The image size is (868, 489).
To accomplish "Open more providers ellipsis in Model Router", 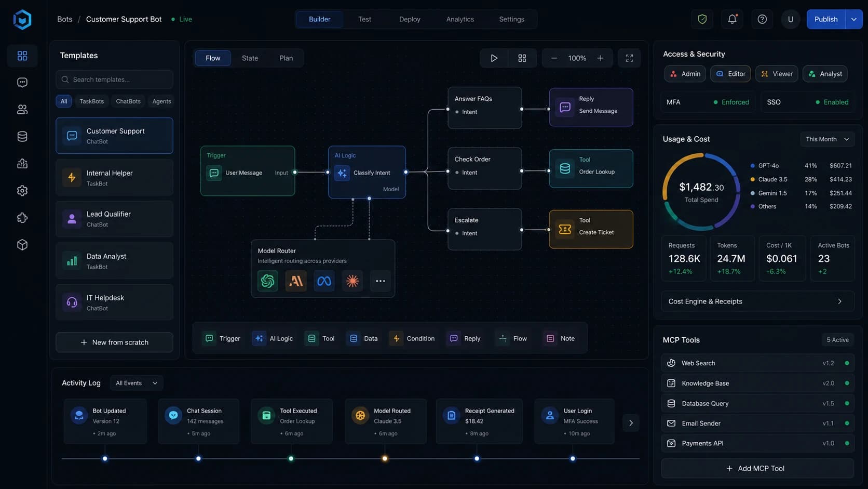I will coord(381,281).
